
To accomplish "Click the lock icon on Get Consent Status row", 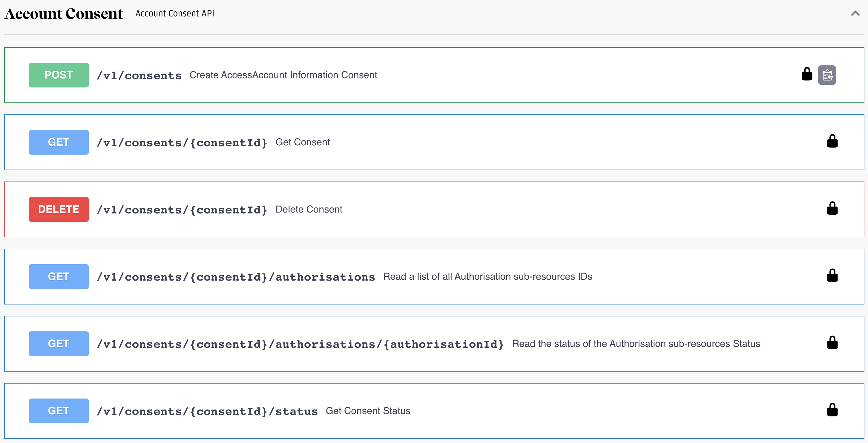I will pos(832,410).
